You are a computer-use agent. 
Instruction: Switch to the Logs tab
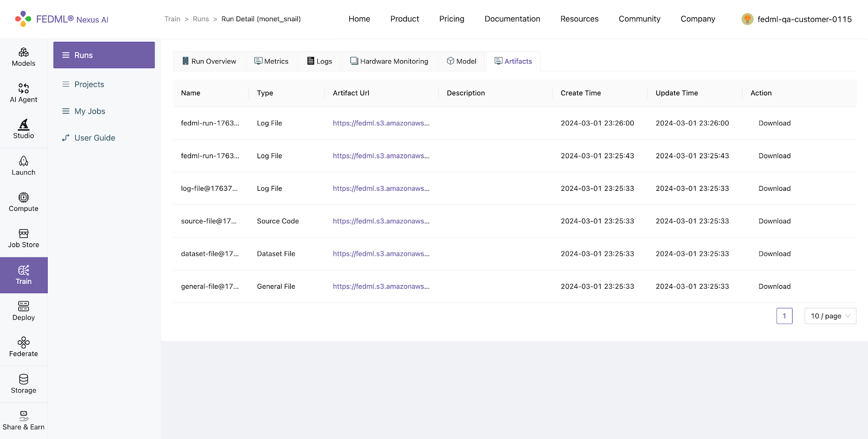point(320,61)
